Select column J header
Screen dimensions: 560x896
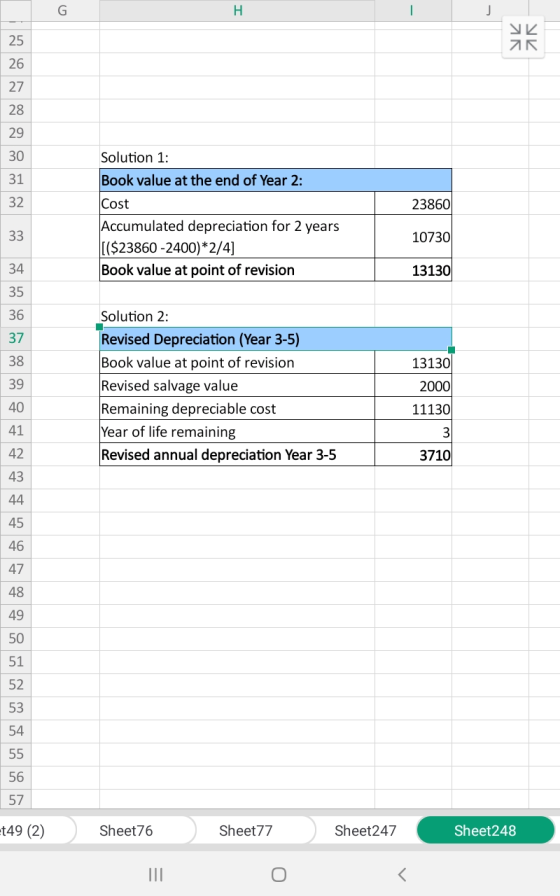490,10
